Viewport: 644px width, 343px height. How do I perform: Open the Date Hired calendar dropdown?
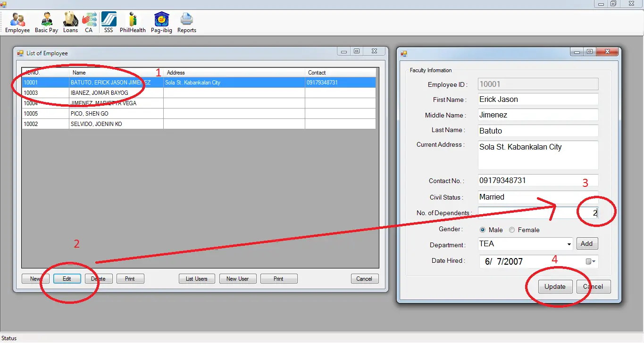pos(591,261)
